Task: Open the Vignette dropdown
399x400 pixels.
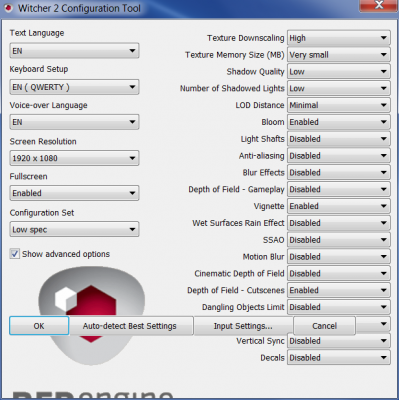Action: tap(338, 206)
